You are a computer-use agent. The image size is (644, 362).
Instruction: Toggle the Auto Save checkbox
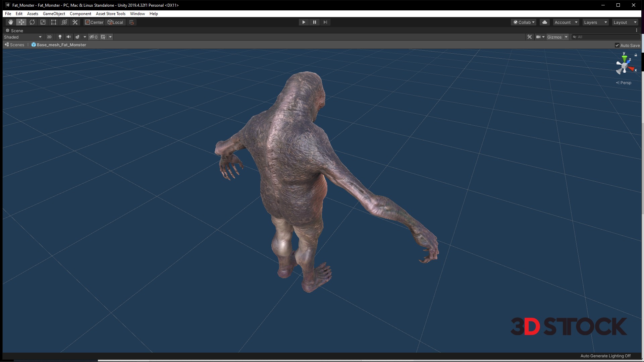(x=617, y=45)
